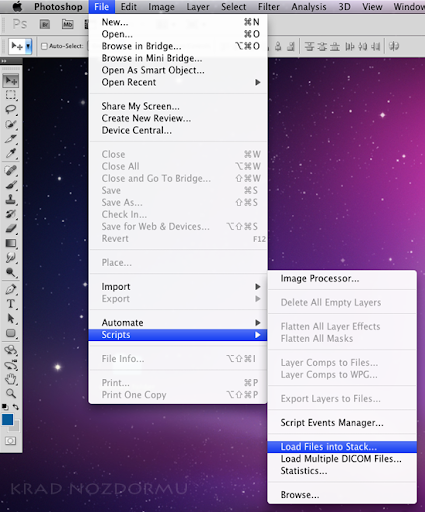425x512 pixels.
Task: Select the Zoom tool
Action: (x=11, y=394)
